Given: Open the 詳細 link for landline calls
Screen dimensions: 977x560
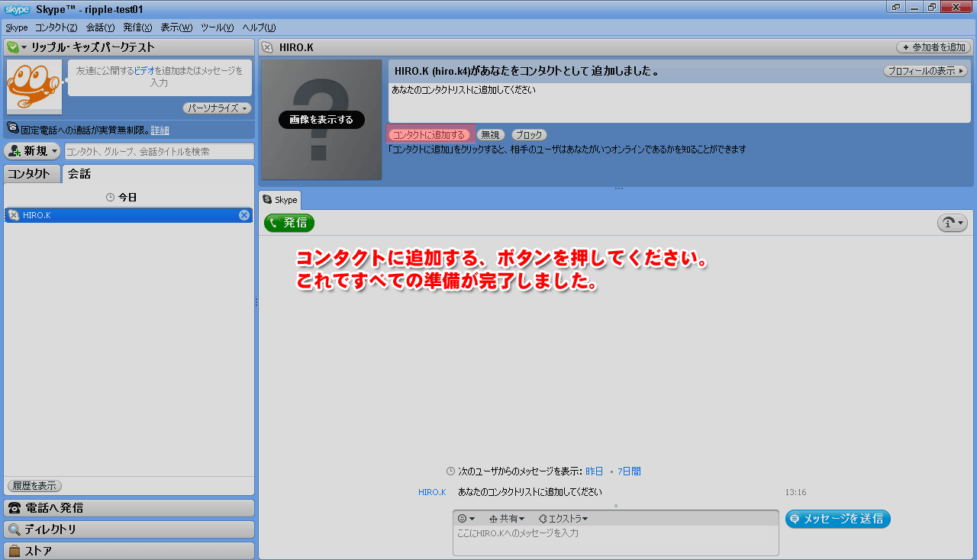Looking at the screenshot, I should pyautogui.click(x=160, y=130).
